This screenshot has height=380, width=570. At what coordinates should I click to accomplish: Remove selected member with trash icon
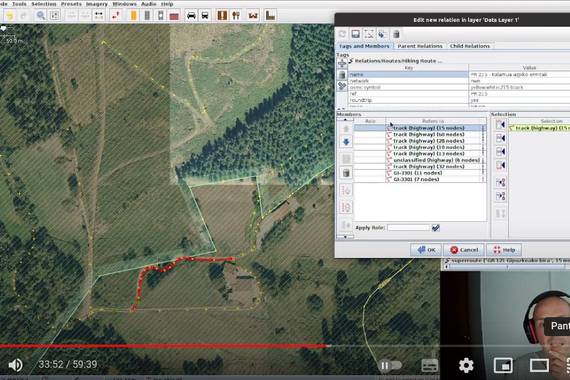(x=346, y=173)
